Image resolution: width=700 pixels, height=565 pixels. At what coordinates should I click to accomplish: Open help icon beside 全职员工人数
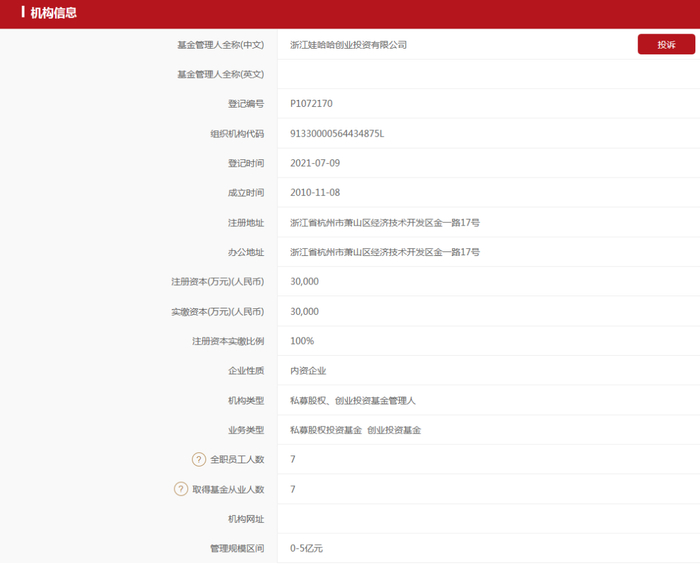(x=199, y=459)
